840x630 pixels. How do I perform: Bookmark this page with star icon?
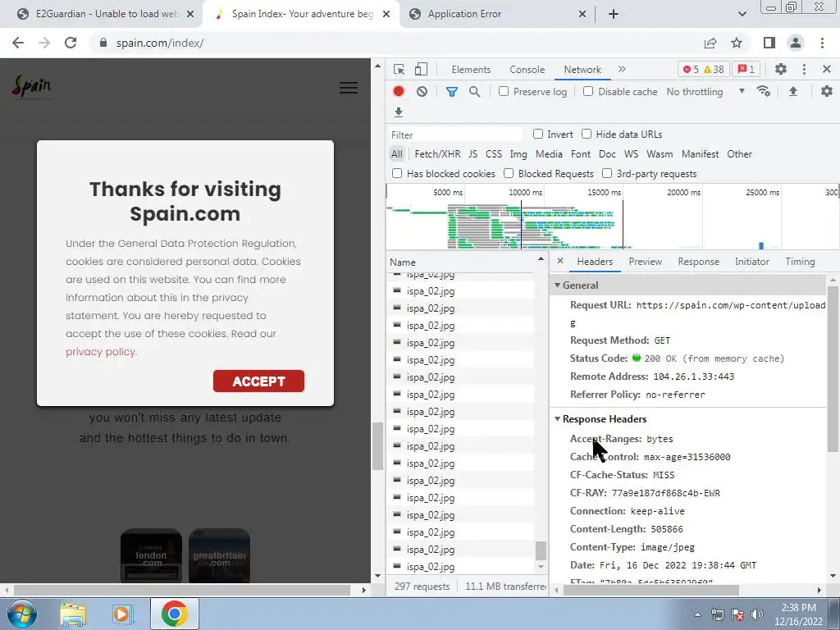pyautogui.click(x=737, y=43)
